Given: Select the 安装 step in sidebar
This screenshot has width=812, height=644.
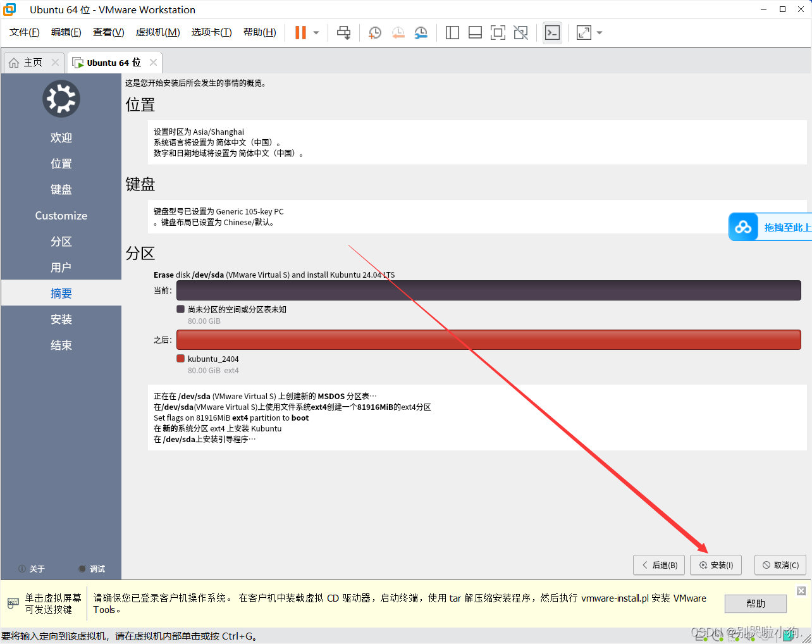Looking at the screenshot, I should [61, 319].
